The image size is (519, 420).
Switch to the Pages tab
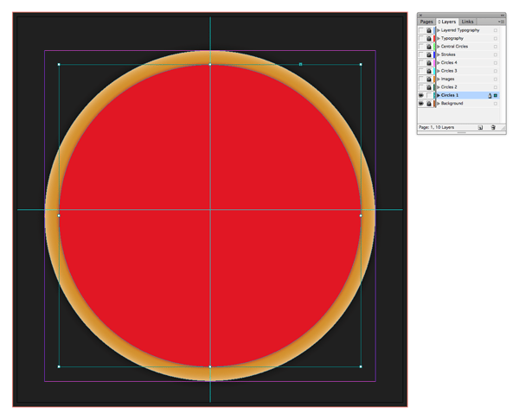tap(426, 22)
